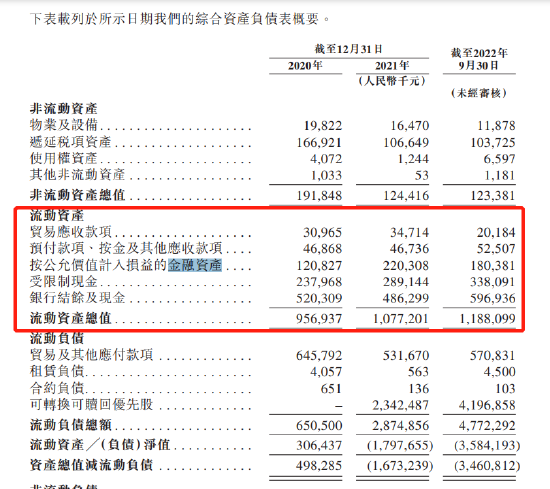Click the 遞延税項資產 row label
The width and height of the screenshot is (550, 489).
coord(71,142)
